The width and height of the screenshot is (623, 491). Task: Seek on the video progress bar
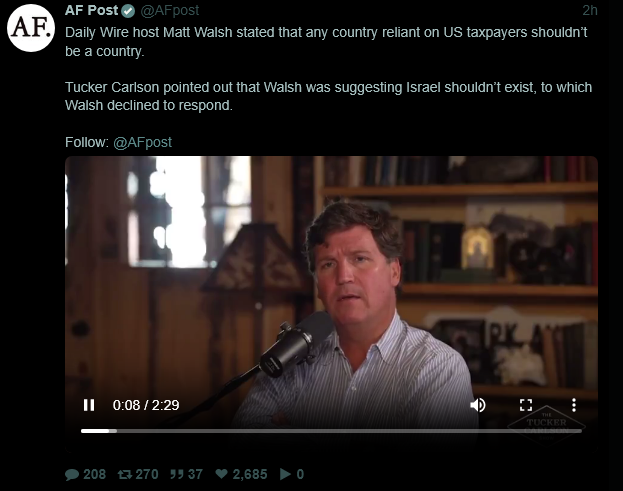pos(331,431)
